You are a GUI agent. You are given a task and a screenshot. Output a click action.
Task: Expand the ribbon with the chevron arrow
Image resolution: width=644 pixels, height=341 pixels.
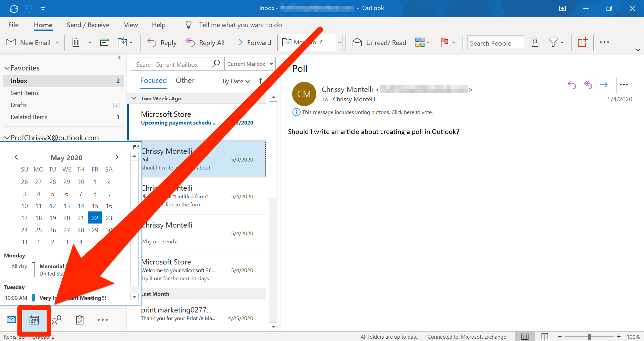point(638,50)
